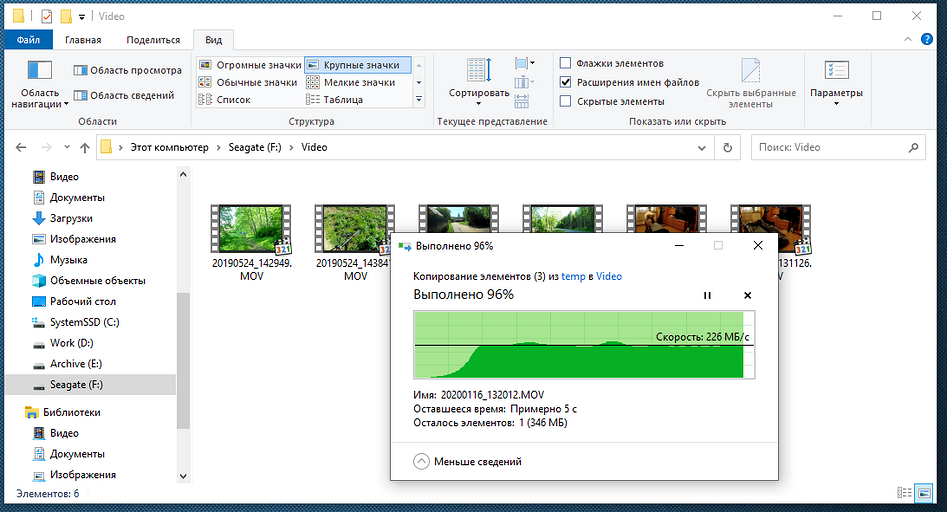Switch to the Главная ribbon tab

coord(83,40)
